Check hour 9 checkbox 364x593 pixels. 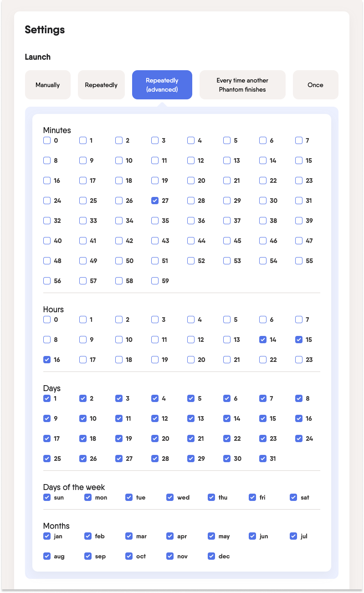83,340
